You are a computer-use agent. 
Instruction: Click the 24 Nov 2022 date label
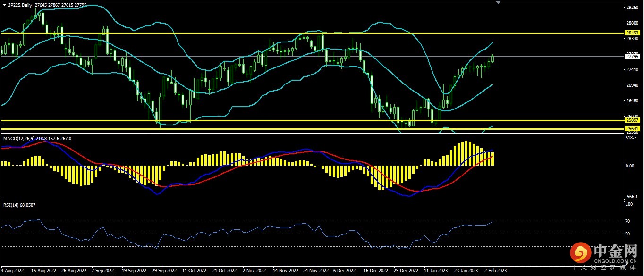coord(316,271)
